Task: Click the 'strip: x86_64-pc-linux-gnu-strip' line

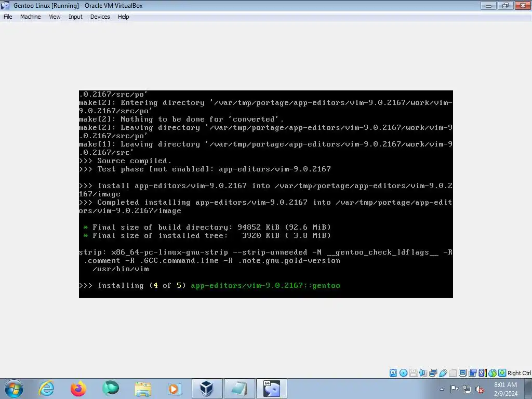Action: tap(265, 252)
